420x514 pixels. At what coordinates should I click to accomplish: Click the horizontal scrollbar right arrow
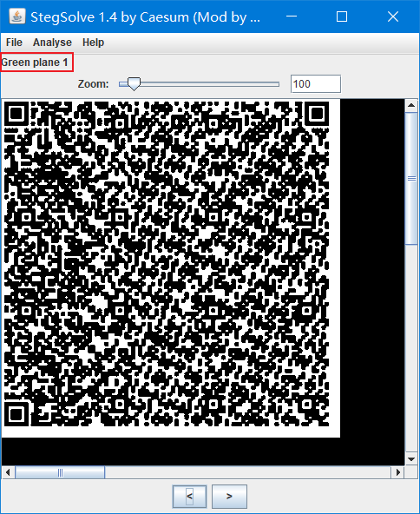[x=397, y=472]
